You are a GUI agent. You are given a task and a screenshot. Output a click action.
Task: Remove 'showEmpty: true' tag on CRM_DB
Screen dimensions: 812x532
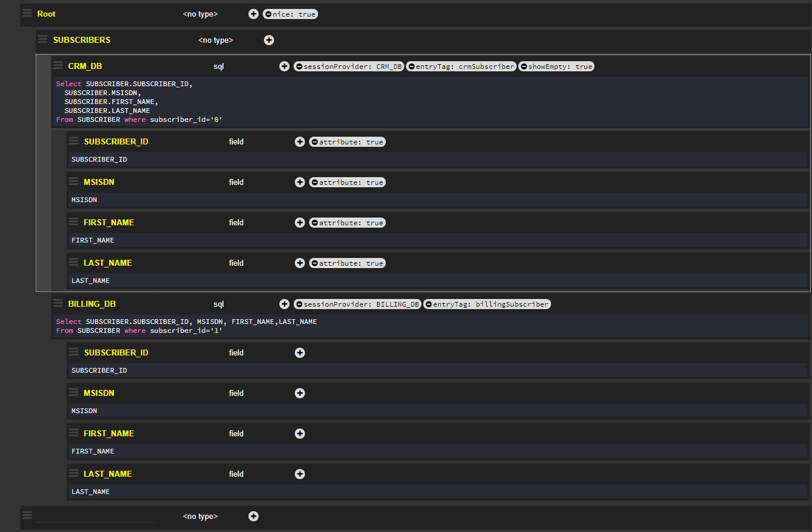tap(524, 67)
